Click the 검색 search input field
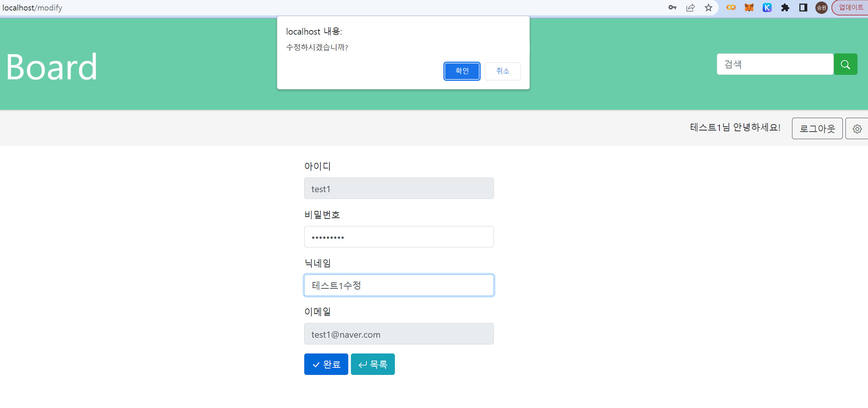This screenshot has height=408, width=868. click(775, 64)
